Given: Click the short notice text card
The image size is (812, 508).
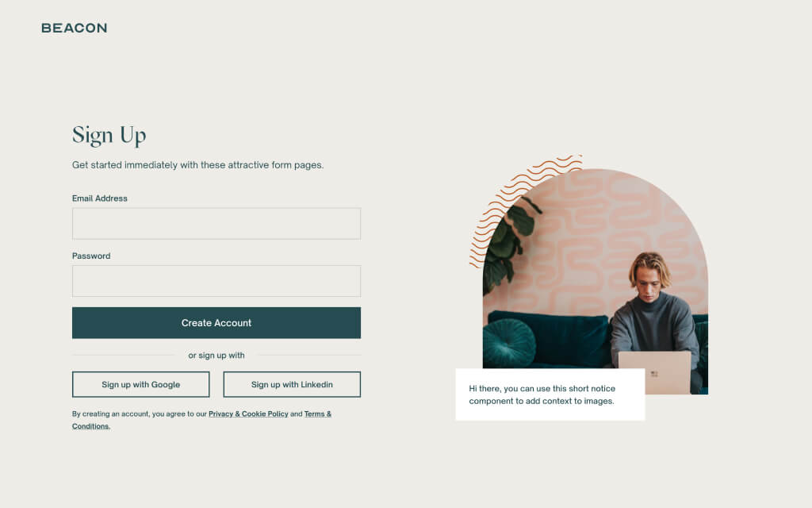Looking at the screenshot, I should [x=550, y=394].
